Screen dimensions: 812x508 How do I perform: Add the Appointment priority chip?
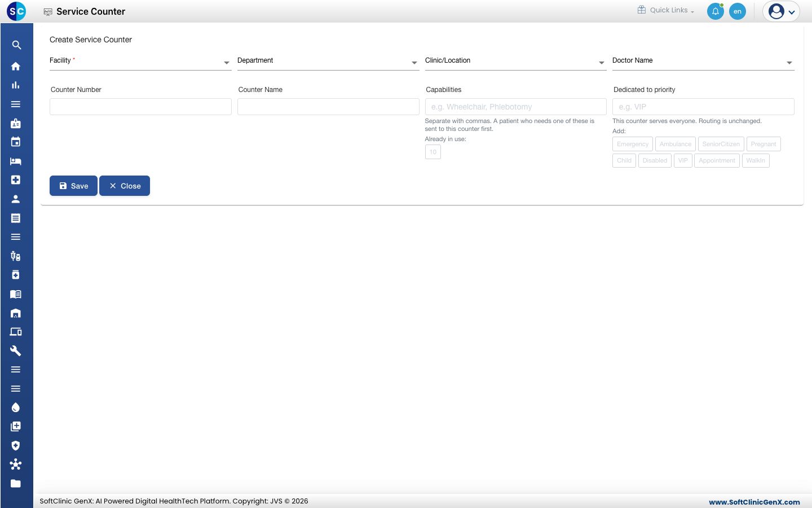[x=717, y=160]
